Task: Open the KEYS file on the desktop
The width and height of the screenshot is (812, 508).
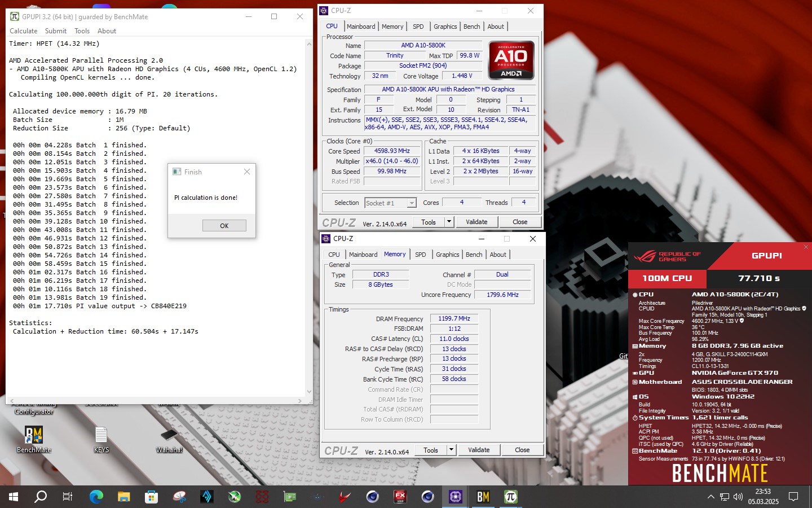Action: tap(101, 440)
